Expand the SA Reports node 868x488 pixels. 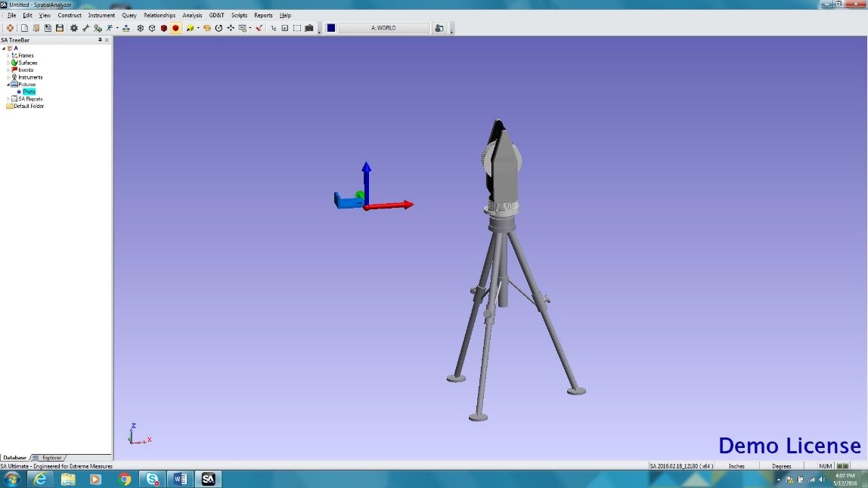[x=8, y=99]
